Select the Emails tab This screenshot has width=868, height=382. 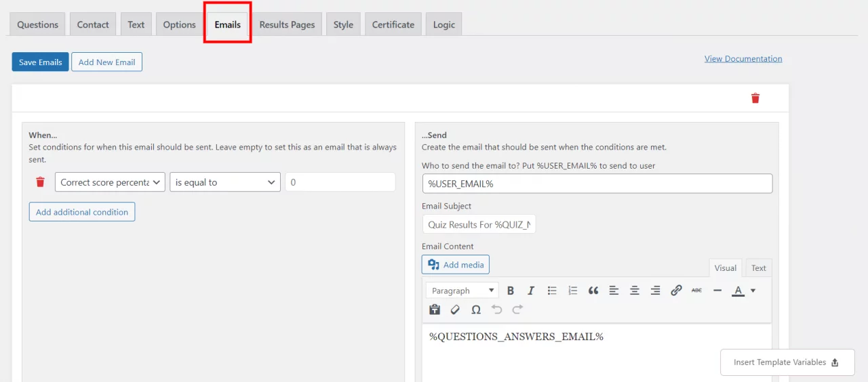(x=228, y=24)
